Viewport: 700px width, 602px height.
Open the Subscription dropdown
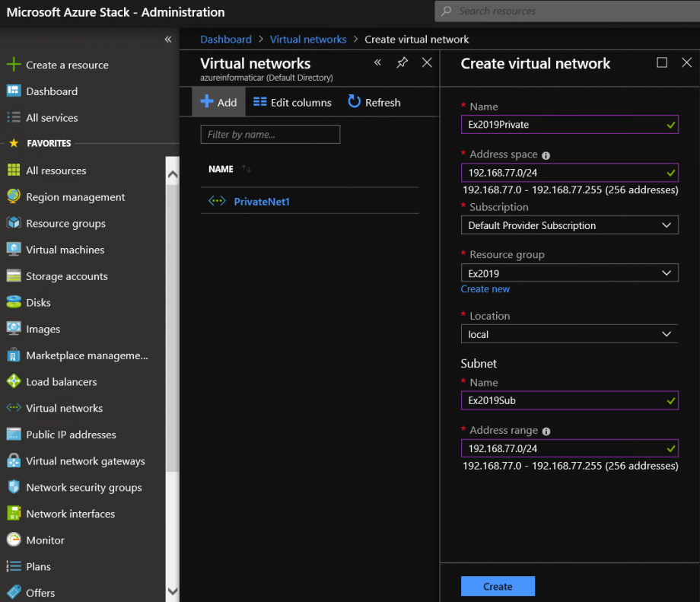pos(569,225)
